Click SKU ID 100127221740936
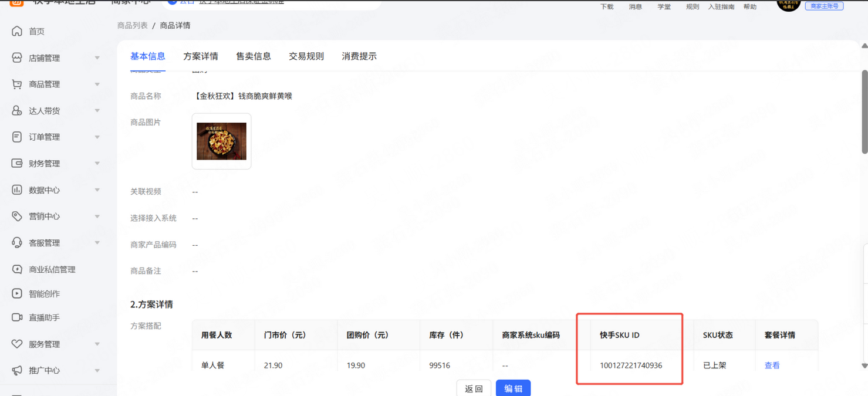 (631, 365)
